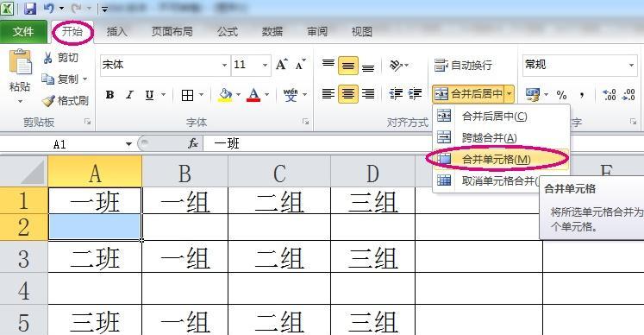Toggle italic formatting
Screen dimensions: 644x335
(x=129, y=95)
